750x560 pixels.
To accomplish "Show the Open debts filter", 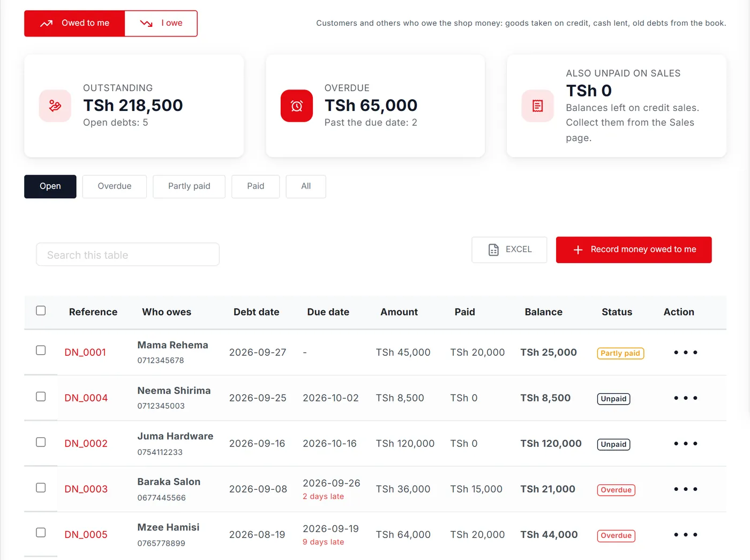I will pyautogui.click(x=50, y=186).
